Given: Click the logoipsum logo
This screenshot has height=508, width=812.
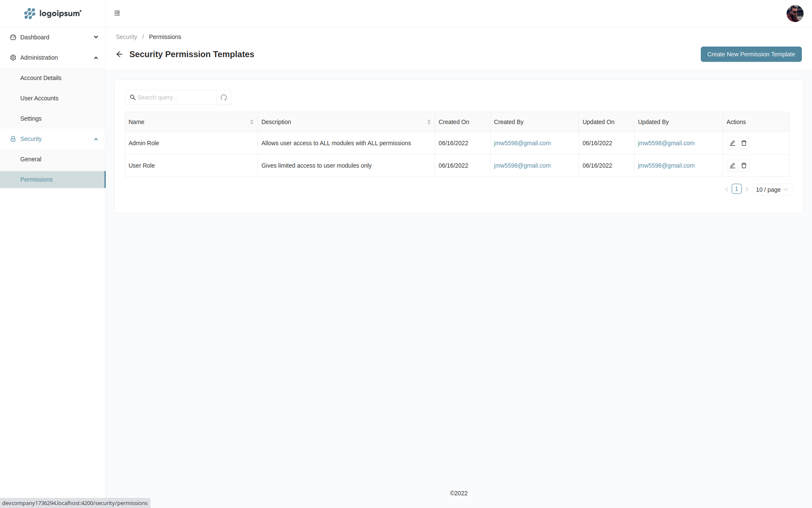Looking at the screenshot, I should tap(52, 14).
